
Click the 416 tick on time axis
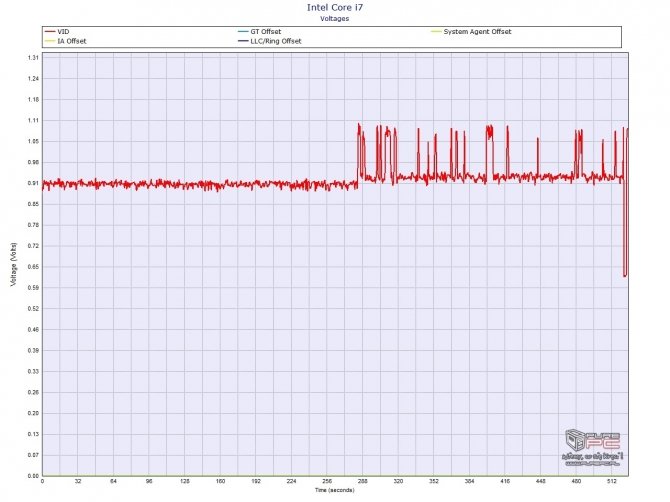pos(505,481)
